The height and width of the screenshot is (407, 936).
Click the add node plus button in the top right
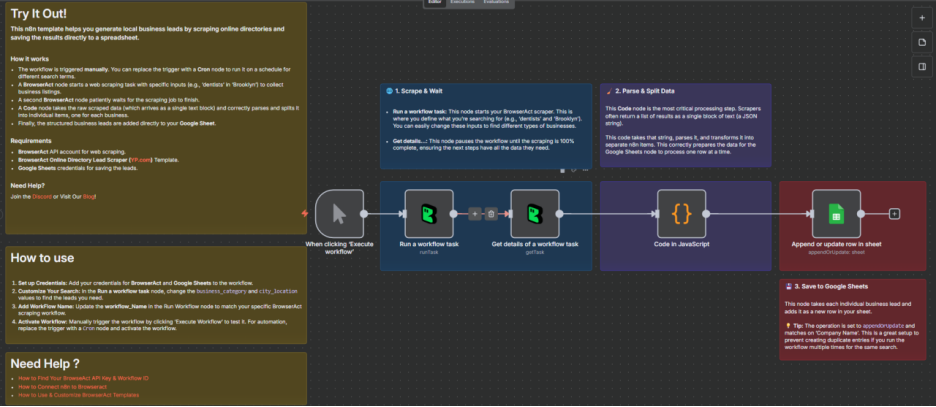[x=921, y=17]
